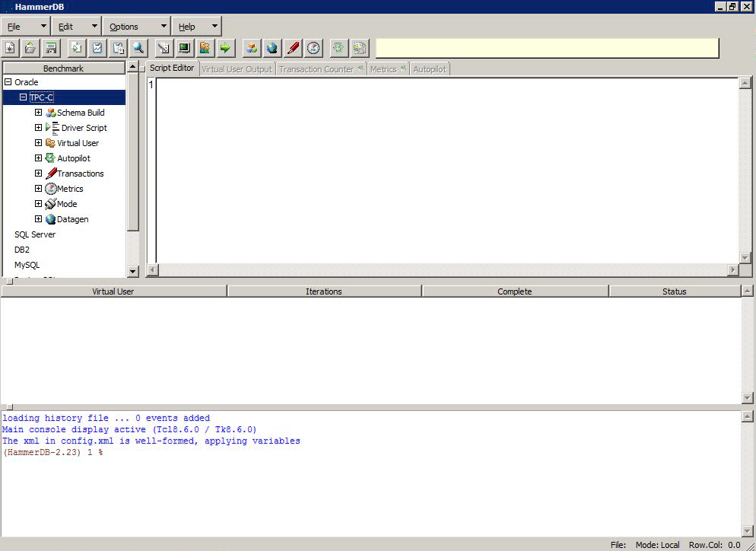The height and width of the screenshot is (551, 756).
Task: Click the gauge Metrics toolbar icon
Action: click(x=313, y=48)
